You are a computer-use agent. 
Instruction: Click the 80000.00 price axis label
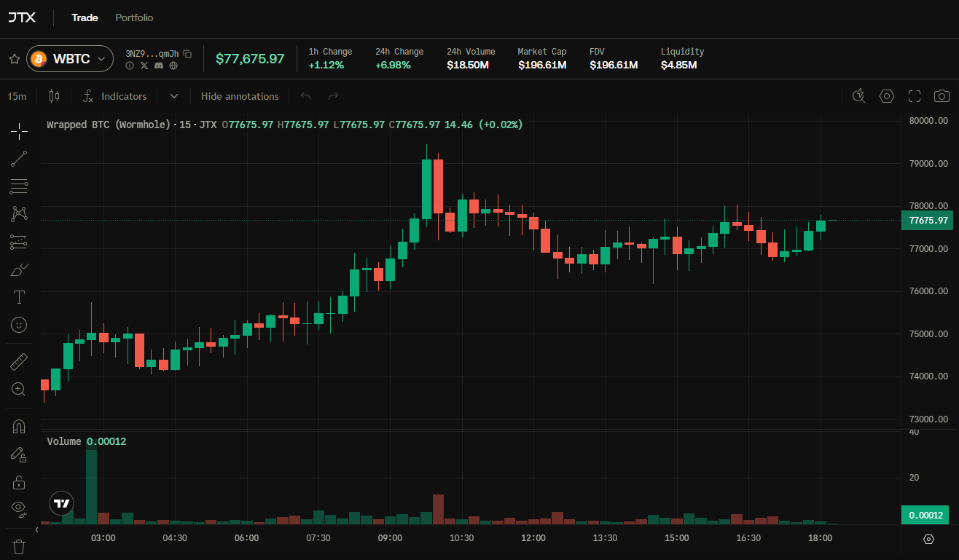pos(929,121)
